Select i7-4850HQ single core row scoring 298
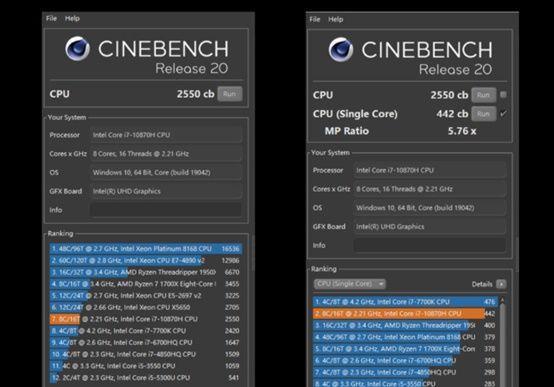The width and height of the screenshot is (554, 387). [405, 372]
